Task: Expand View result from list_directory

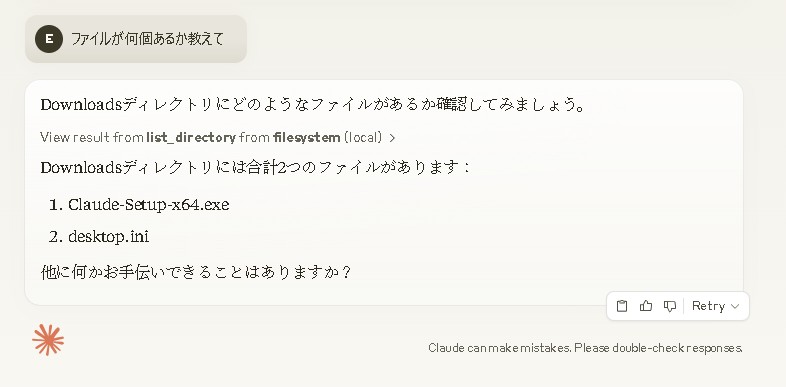Action: pos(218,137)
